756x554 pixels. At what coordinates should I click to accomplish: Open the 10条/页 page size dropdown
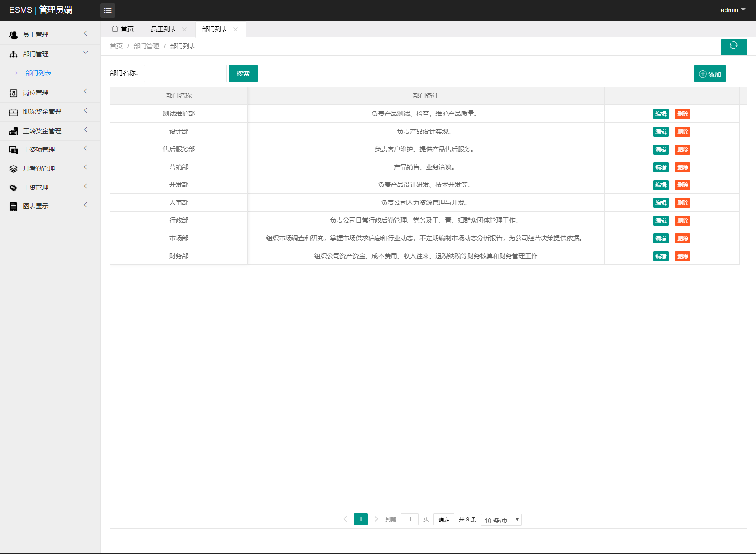coord(501,519)
